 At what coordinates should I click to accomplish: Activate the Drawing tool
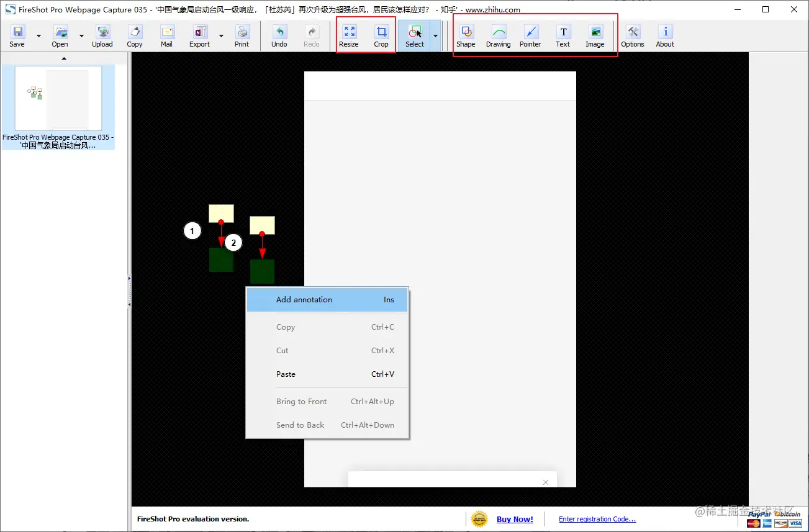(498, 35)
